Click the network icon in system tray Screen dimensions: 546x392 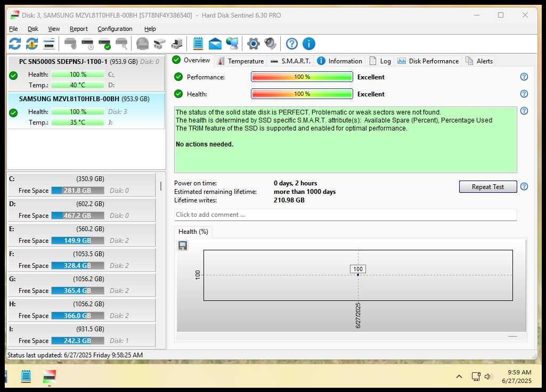click(x=476, y=377)
